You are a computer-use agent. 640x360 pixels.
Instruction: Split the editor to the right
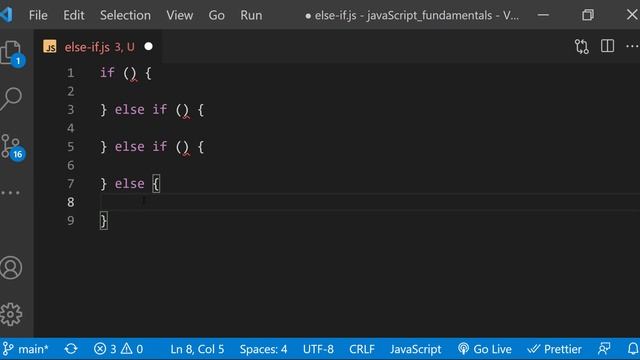coord(607,46)
